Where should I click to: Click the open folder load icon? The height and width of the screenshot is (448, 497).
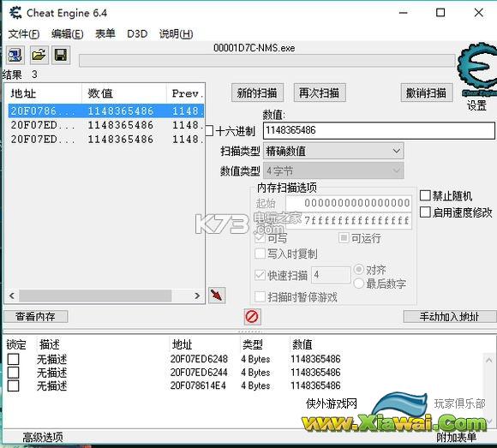coord(39,55)
